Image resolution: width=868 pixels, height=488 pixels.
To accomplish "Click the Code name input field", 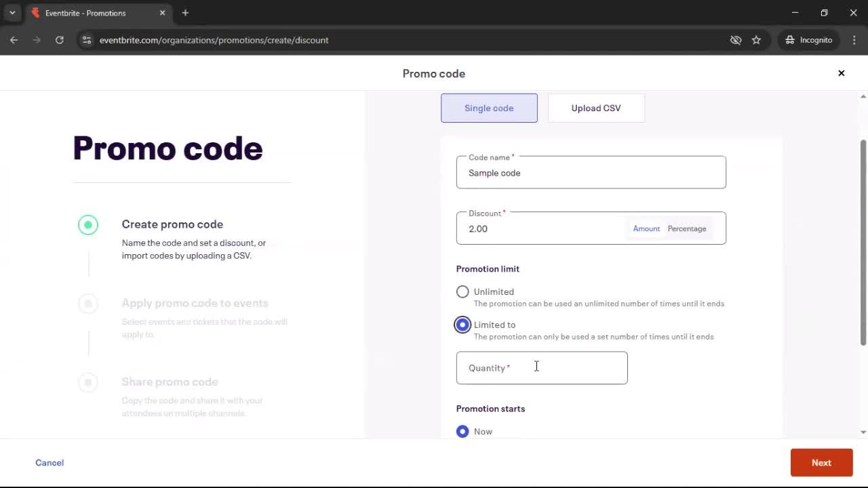I will 591,172.
